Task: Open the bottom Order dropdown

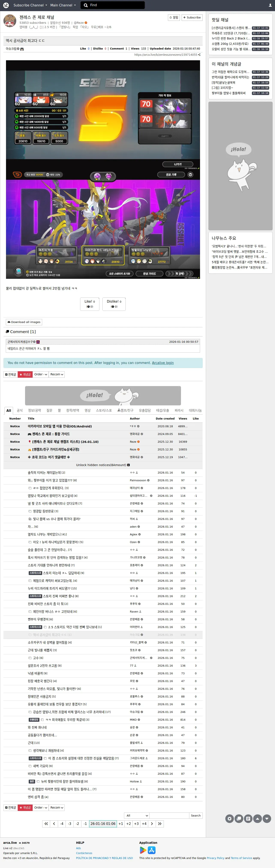Action: click(x=41, y=807)
